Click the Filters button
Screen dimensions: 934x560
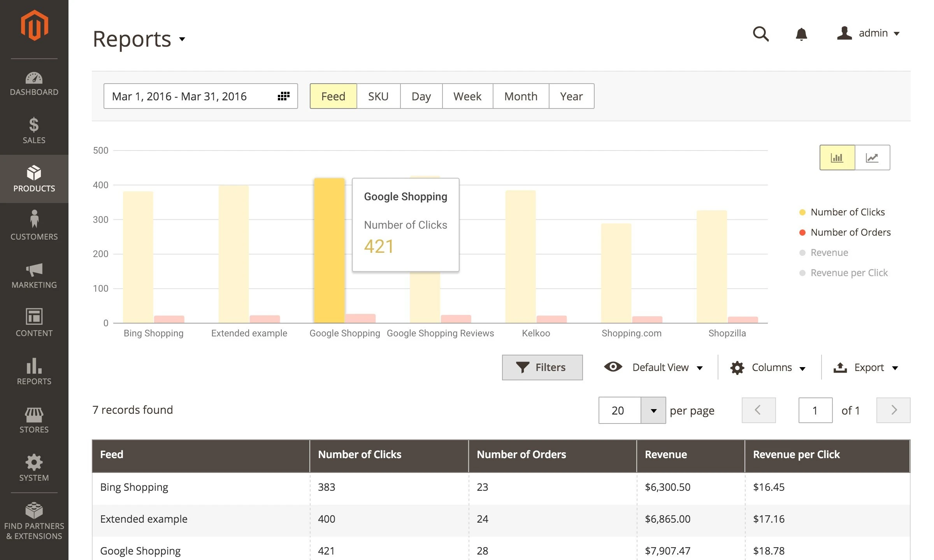(542, 367)
